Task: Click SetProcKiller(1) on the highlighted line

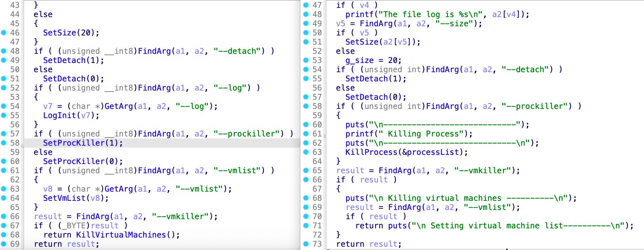Action: 83,143
